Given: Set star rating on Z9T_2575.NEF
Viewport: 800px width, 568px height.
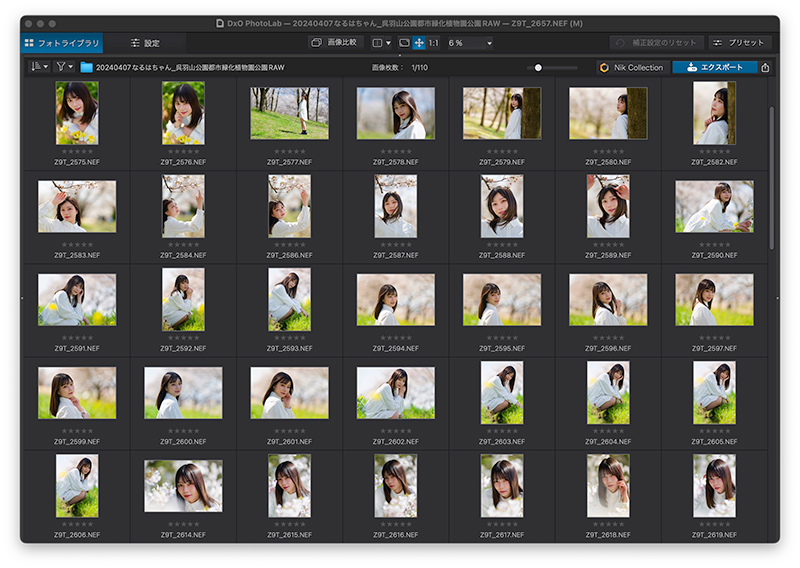Looking at the screenshot, I should [x=77, y=152].
